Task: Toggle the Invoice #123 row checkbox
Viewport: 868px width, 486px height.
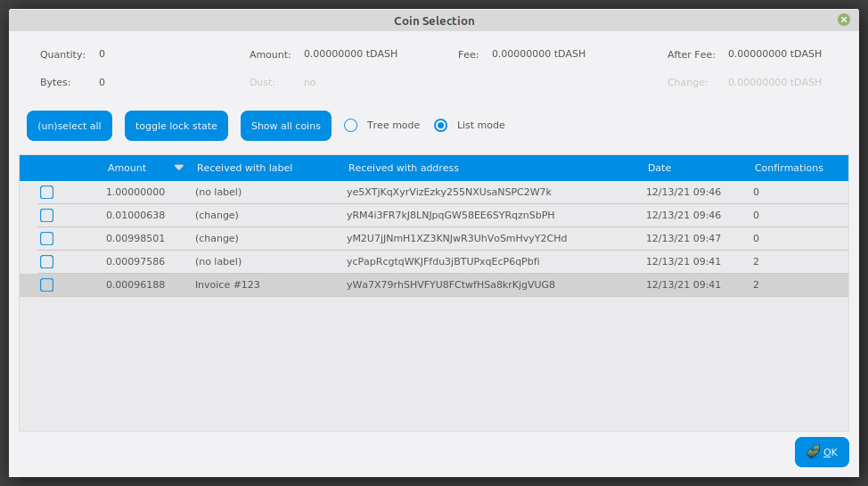Action: 47,284
